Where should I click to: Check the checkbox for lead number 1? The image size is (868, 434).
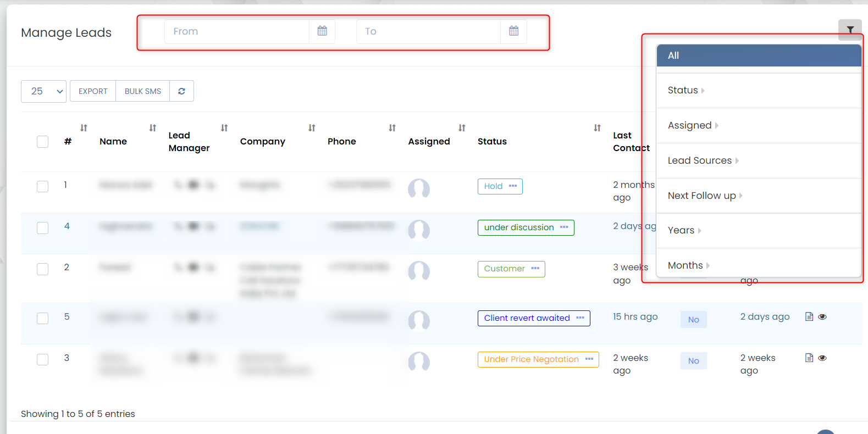tap(42, 186)
